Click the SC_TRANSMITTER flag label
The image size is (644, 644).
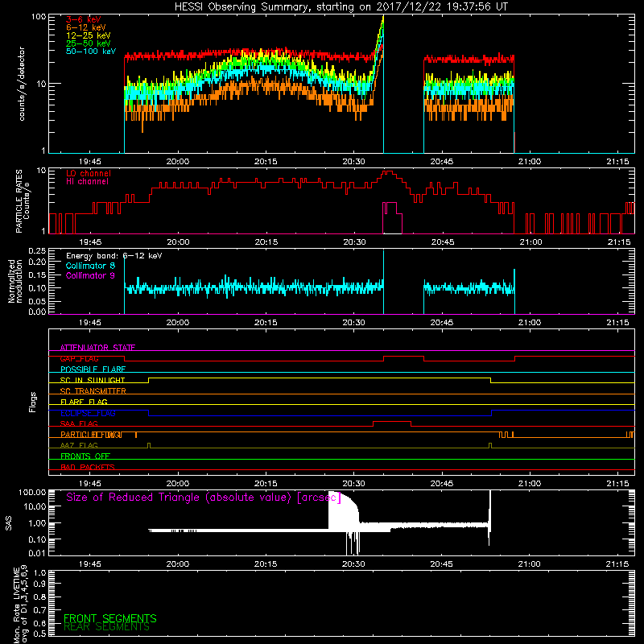coord(93,391)
